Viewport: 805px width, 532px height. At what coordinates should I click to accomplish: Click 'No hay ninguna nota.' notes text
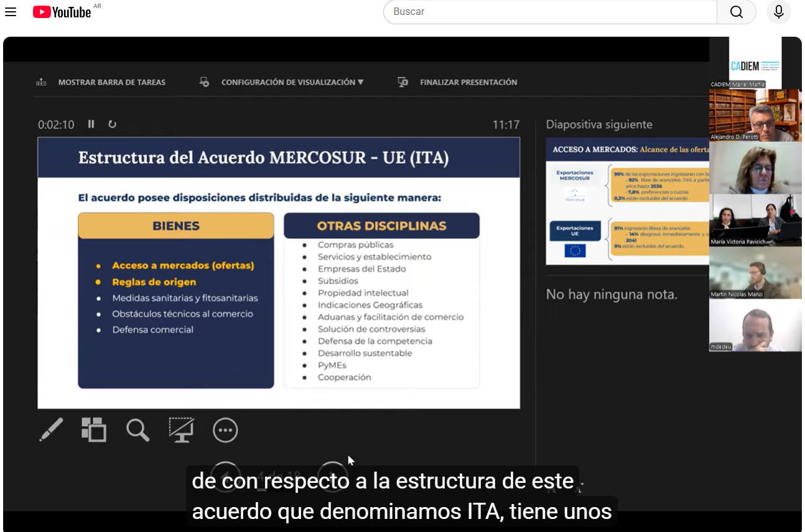click(612, 294)
